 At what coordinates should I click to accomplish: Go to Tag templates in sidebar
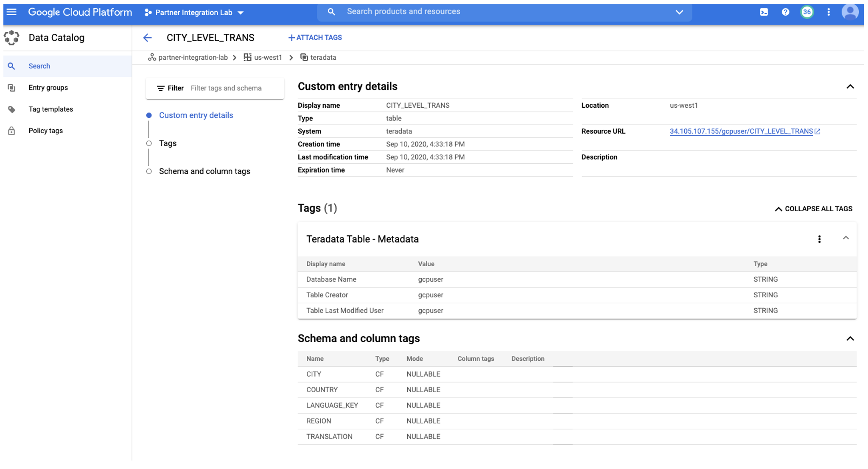(x=50, y=109)
